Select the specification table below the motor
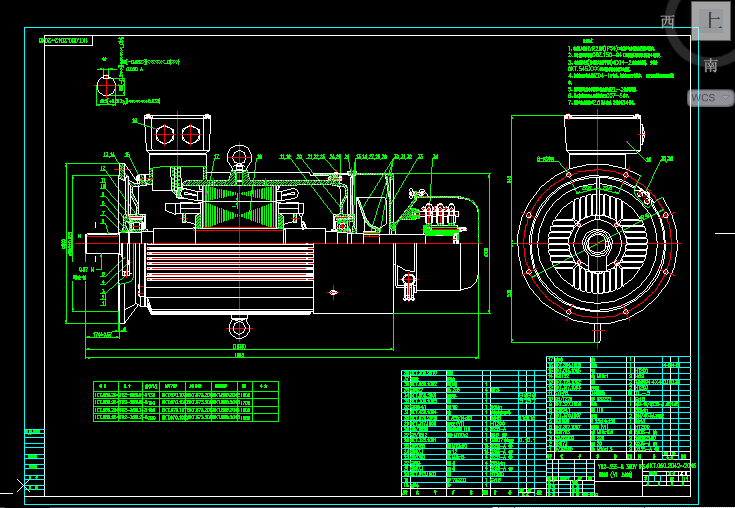The width and height of the screenshot is (735, 508). point(185,402)
